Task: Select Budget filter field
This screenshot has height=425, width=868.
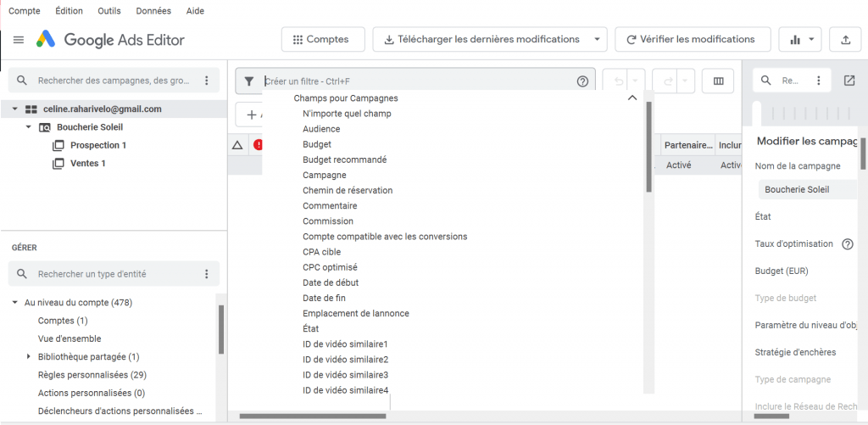Action: 317,144
